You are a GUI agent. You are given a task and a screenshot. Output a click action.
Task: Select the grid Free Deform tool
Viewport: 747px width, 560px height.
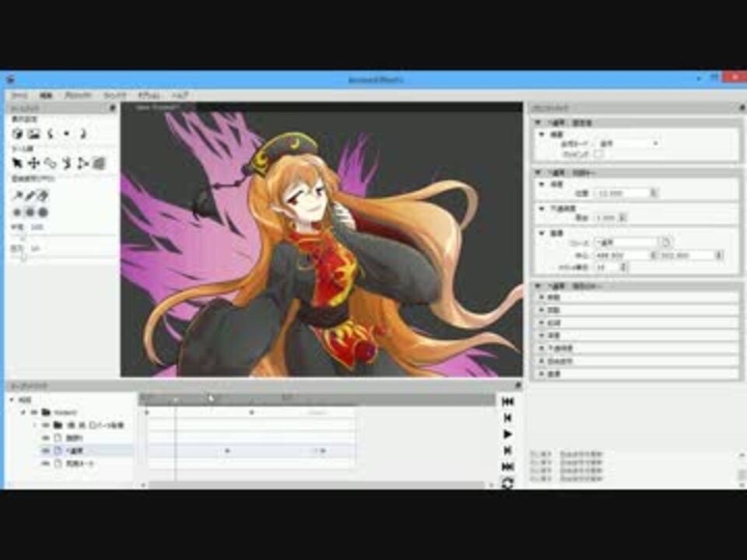click(99, 163)
